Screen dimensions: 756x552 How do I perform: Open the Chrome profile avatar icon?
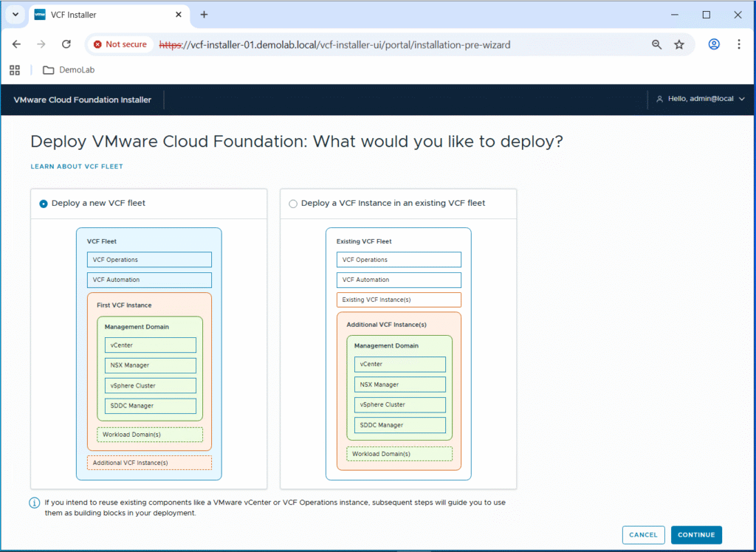(714, 44)
